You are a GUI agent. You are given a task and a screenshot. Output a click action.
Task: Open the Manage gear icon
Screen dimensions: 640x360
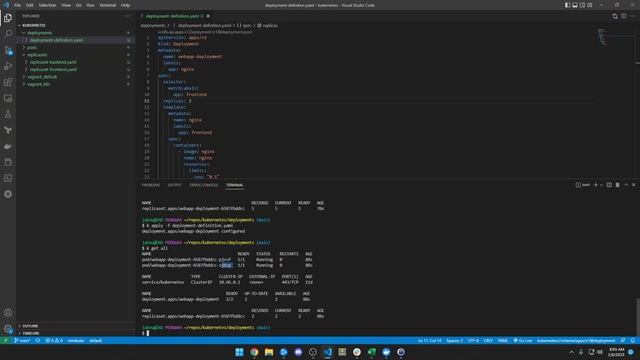8,329
